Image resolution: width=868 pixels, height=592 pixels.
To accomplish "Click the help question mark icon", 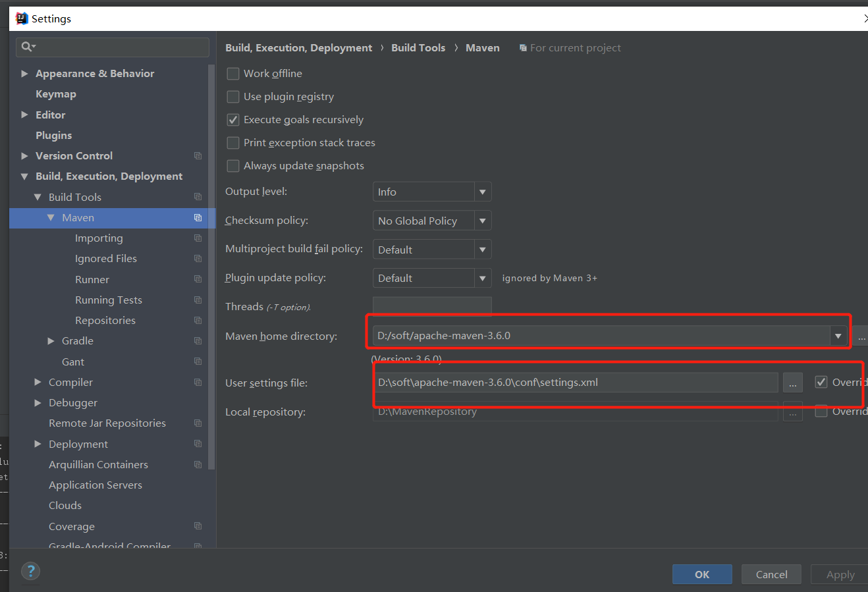I will 30,572.
